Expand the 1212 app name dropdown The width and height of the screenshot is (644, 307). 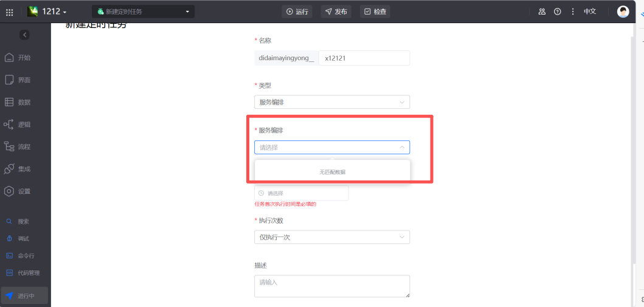coord(54,12)
